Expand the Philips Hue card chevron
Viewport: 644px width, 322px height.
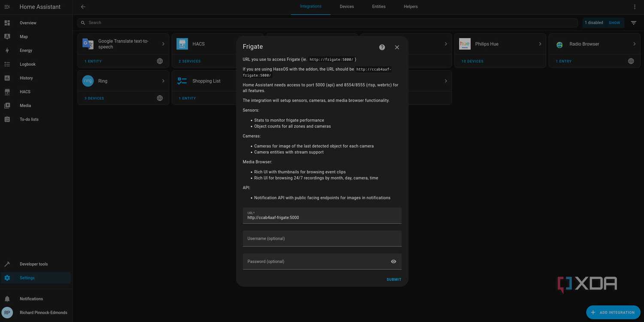click(540, 44)
